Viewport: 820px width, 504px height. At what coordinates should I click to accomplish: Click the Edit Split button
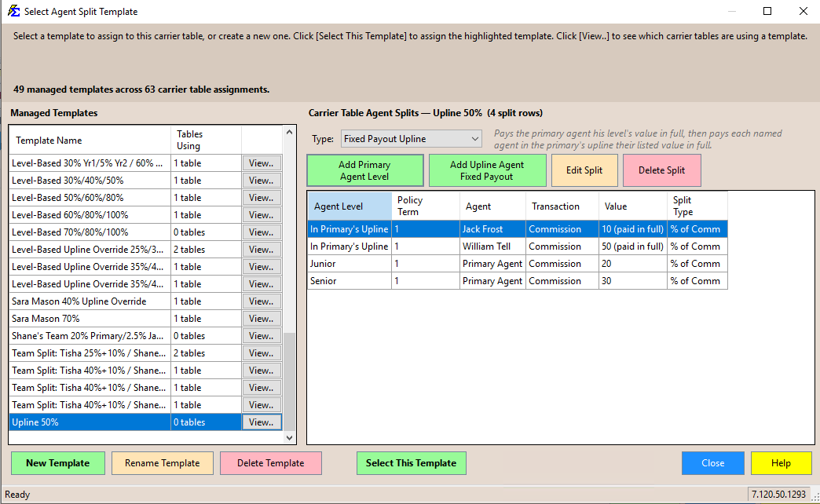coord(584,170)
